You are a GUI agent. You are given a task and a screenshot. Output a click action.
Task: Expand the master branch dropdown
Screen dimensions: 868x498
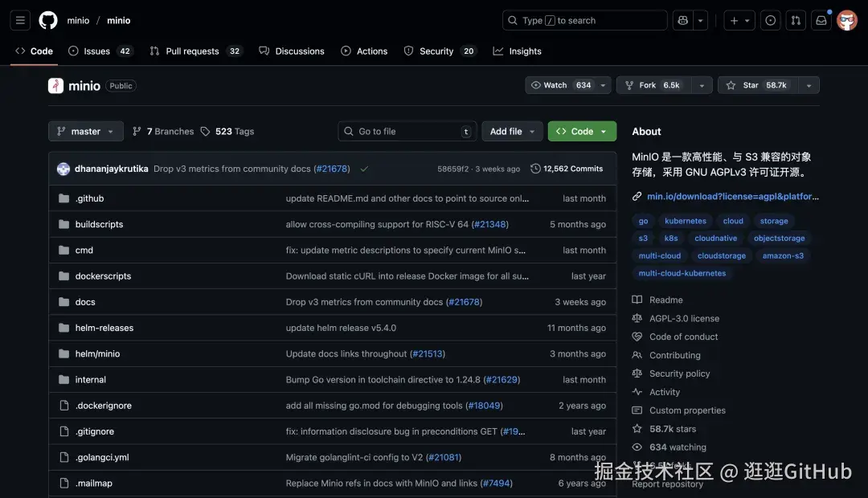coord(86,132)
